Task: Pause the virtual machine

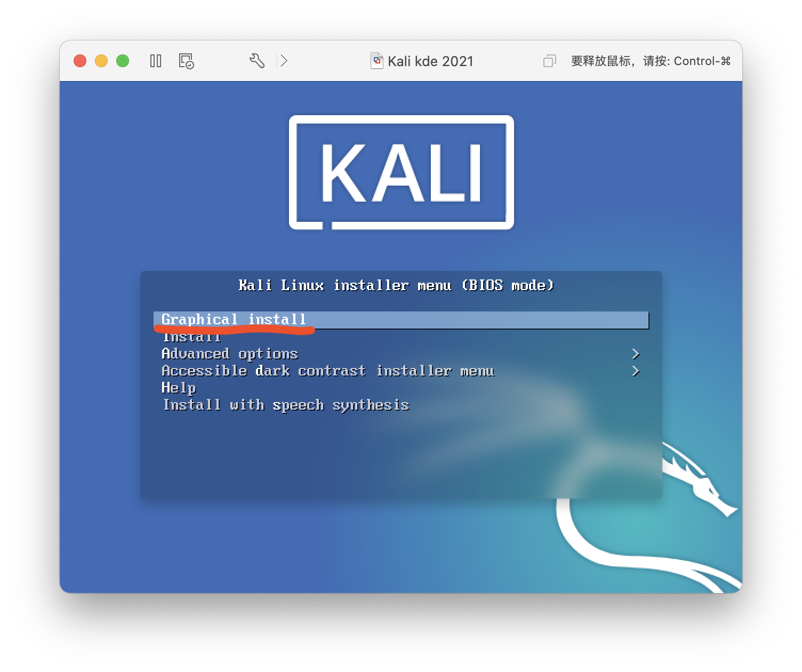Action: click(156, 61)
